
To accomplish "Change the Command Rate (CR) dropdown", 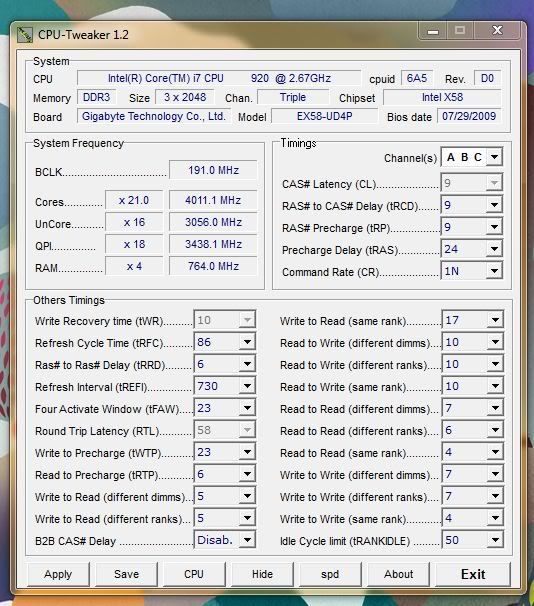I will pos(472,271).
